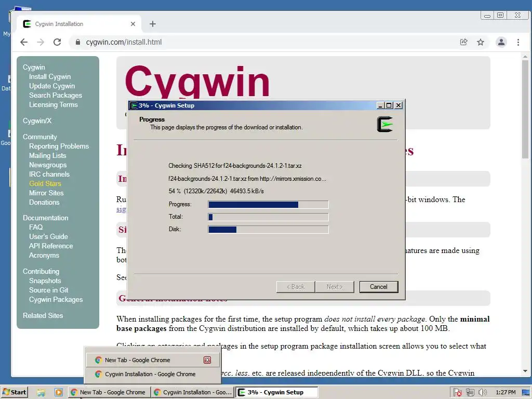The image size is (532, 399).
Task: Open Cygwin Packages sidebar link
Action: [x=56, y=300]
